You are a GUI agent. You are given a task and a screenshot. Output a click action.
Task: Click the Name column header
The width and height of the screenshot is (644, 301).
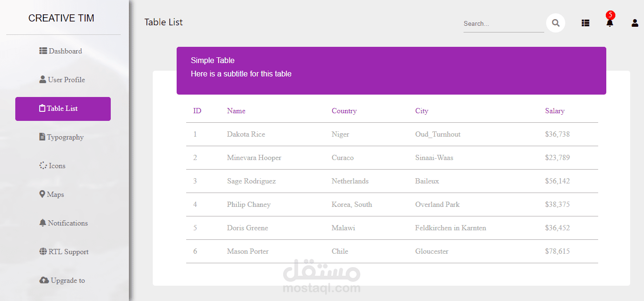tap(236, 111)
